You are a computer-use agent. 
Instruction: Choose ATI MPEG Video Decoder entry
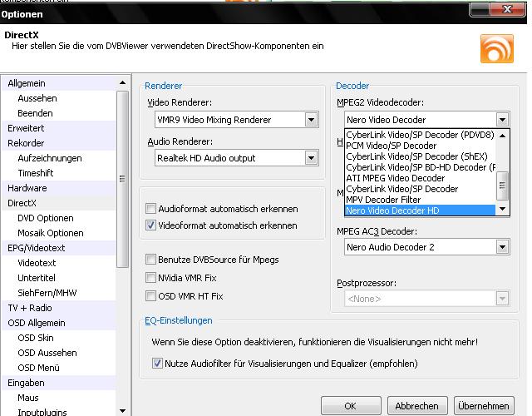pos(395,178)
